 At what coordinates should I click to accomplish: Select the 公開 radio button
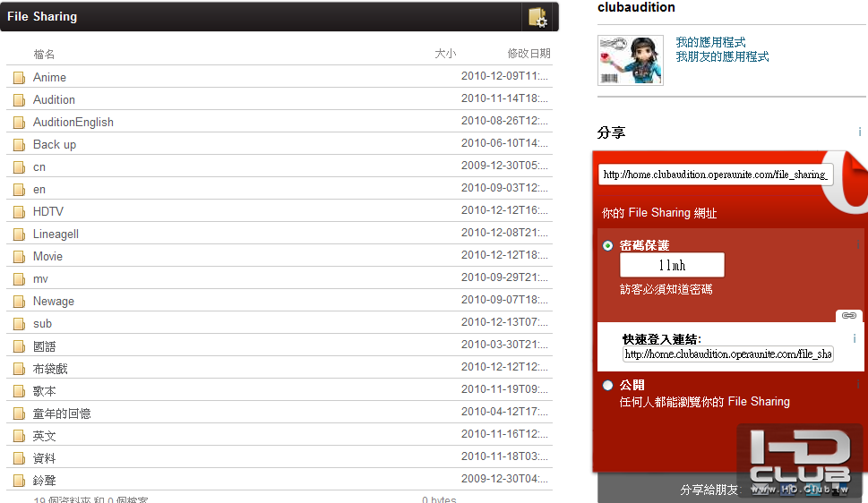pyautogui.click(x=608, y=385)
